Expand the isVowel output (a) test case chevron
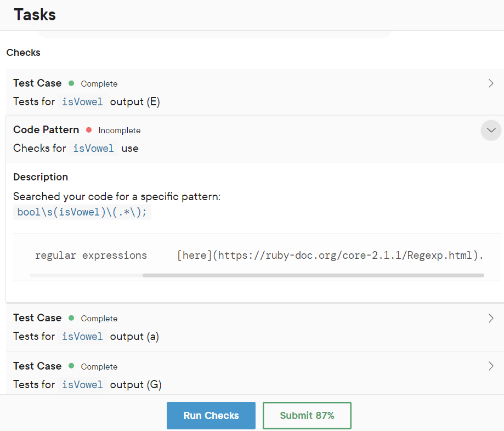 (x=490, y=318)
